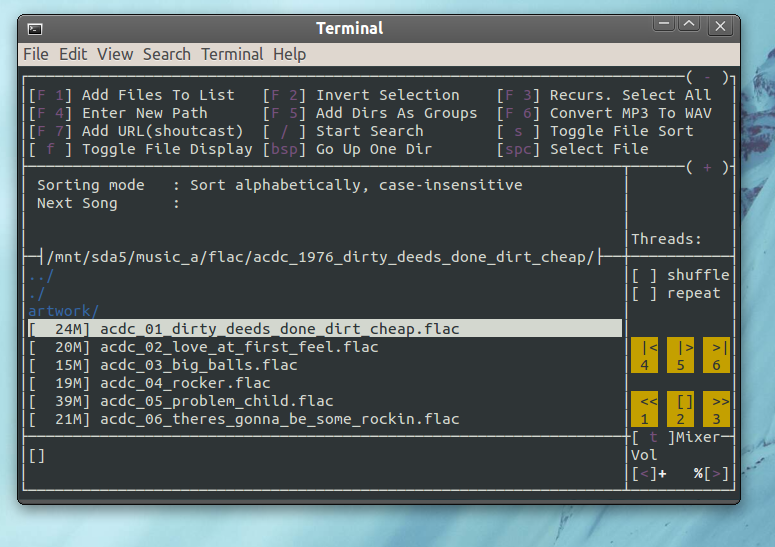Open the Edit menu
Image resolution: width=775 pixels, height=547 pixels.
73,54
